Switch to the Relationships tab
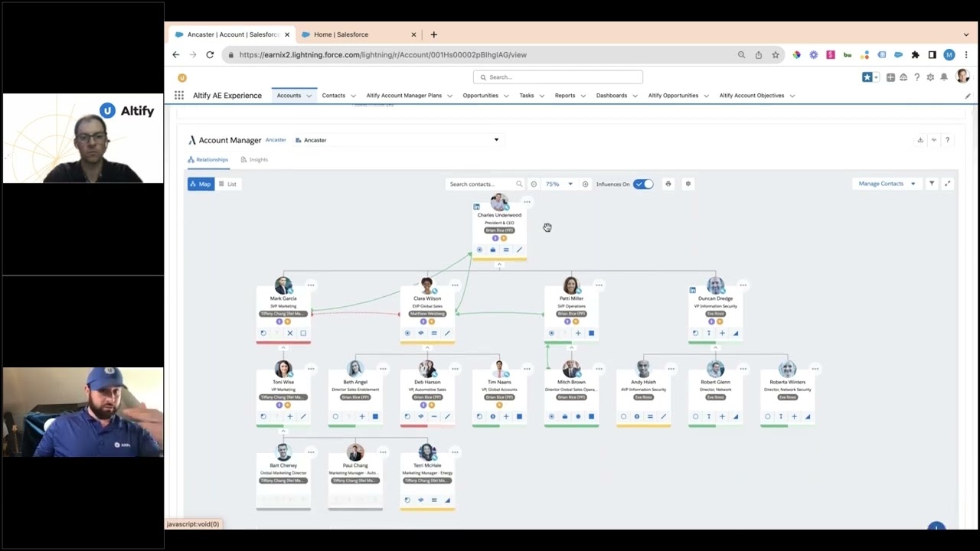The width and height of the screenshot is (980, 551). (207, 160)
